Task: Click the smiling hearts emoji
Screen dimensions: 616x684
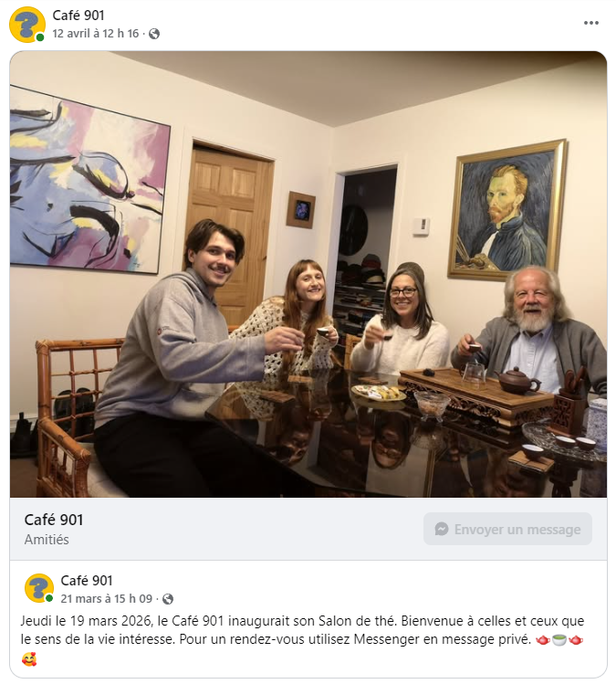Action: pyautogui.click(x=29, y=658)
